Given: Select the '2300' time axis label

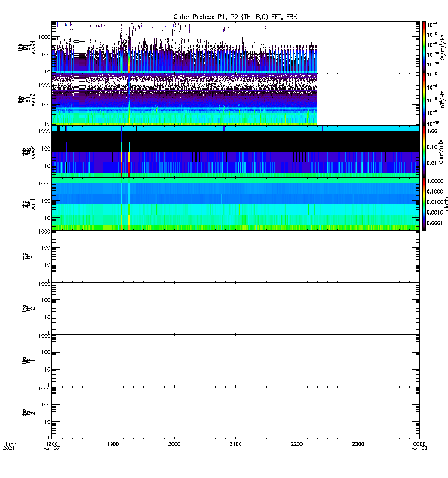Looking at the screenshot, I should (x=358, y=444).
